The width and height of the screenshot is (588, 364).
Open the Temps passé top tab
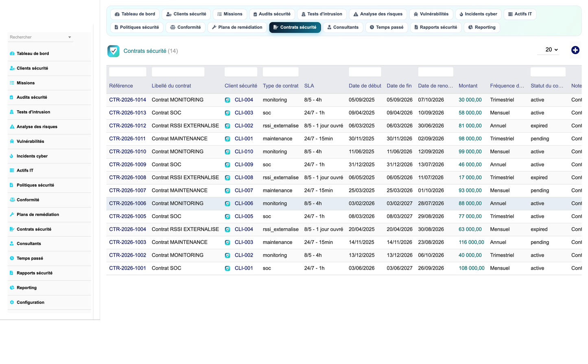[x=387, y=27]
